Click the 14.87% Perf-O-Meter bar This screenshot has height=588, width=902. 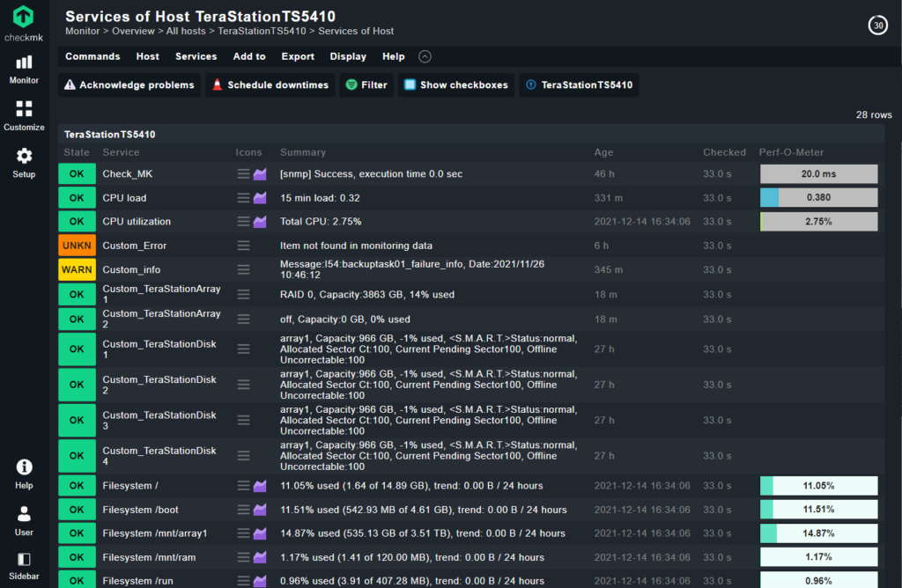[x=818, y=533]
